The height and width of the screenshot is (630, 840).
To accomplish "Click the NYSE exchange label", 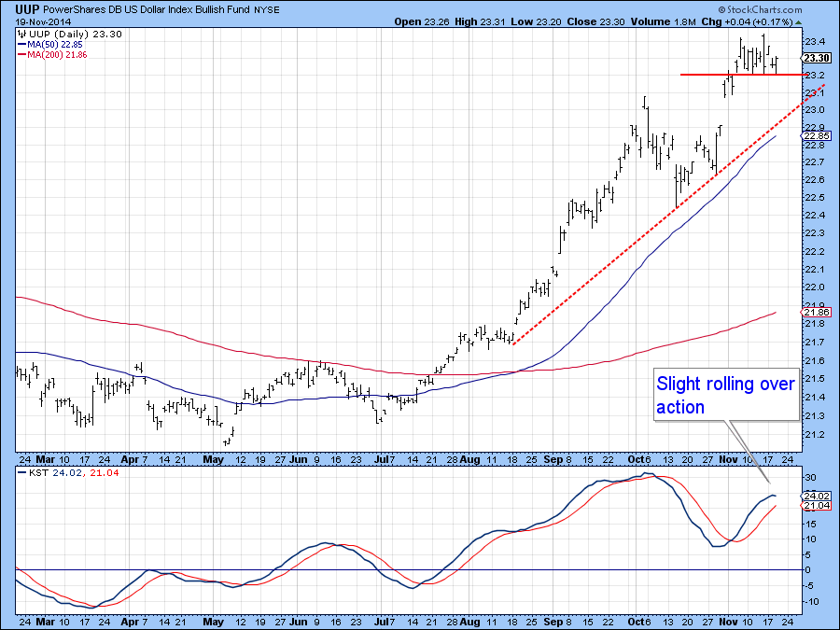I will [267, 10].
